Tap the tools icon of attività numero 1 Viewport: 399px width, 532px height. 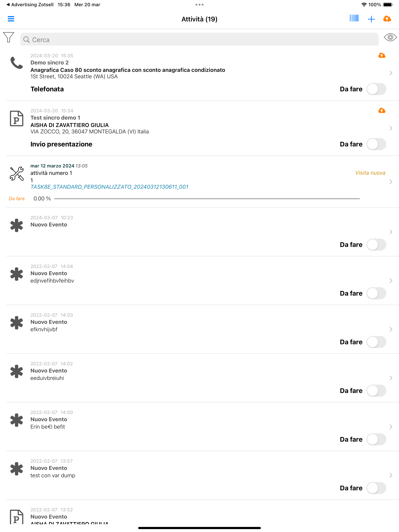pyautogui.click(x=17, y=173)
